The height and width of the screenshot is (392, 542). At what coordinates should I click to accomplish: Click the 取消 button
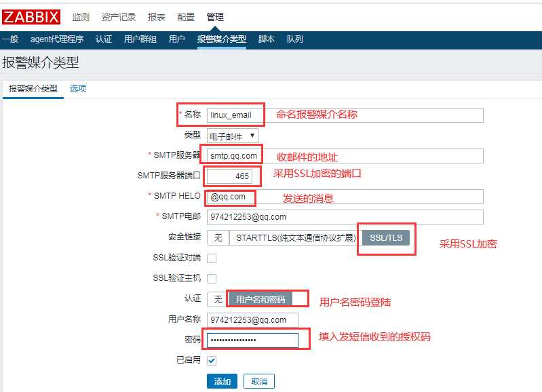point(259,381)
